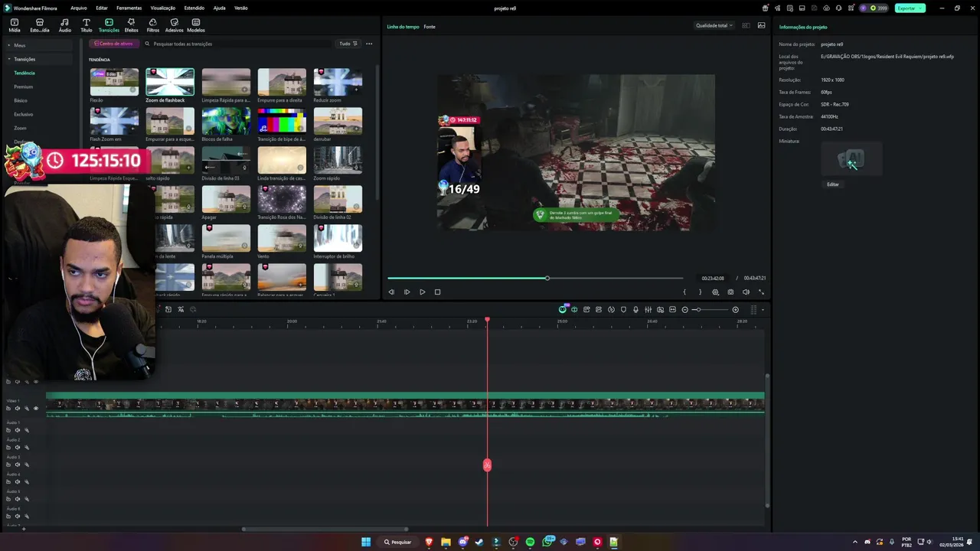Screen dimensions: 980x551
Task: Open the Tudo filter dropdown
Action: point(348,44)
